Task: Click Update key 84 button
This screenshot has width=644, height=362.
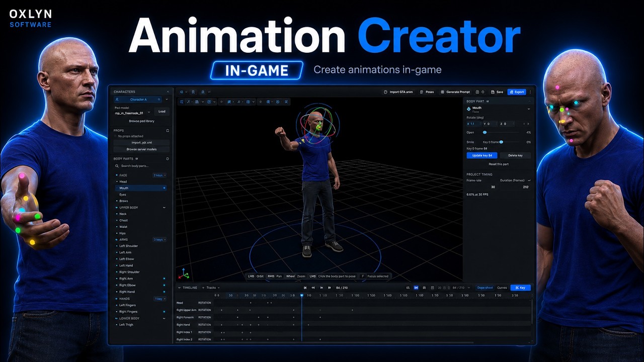Action: pyautogui.click(x=482, y=155)
